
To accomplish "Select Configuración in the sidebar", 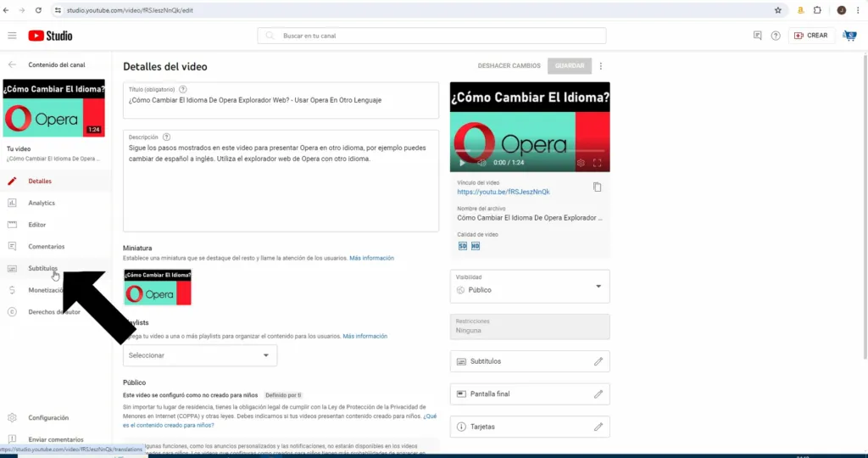I will click(48, 417).
